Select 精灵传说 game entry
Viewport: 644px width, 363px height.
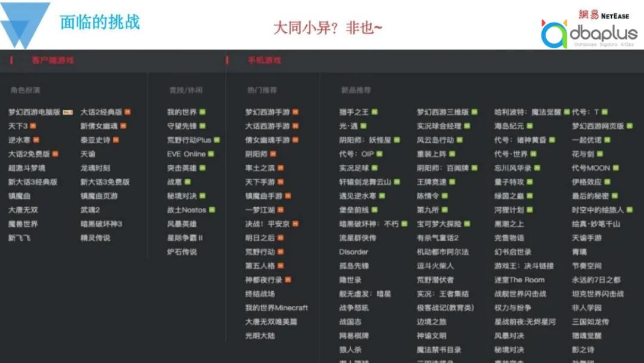pyautogui.click(x=95, y=238)
